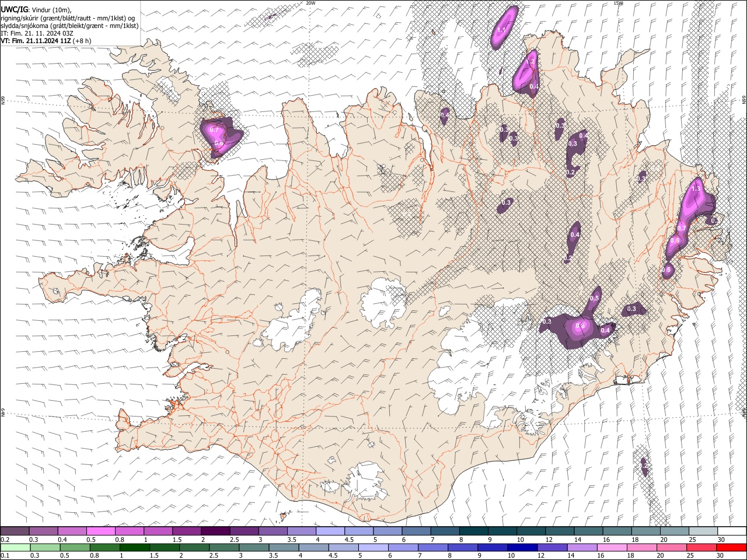Pick the upper legend swatch starting at 0.2
This screenshot has height=560, width=747.
tap(15, 531)
